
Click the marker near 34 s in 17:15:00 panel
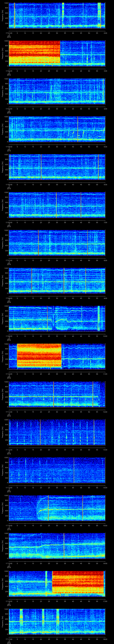point(64,546)
